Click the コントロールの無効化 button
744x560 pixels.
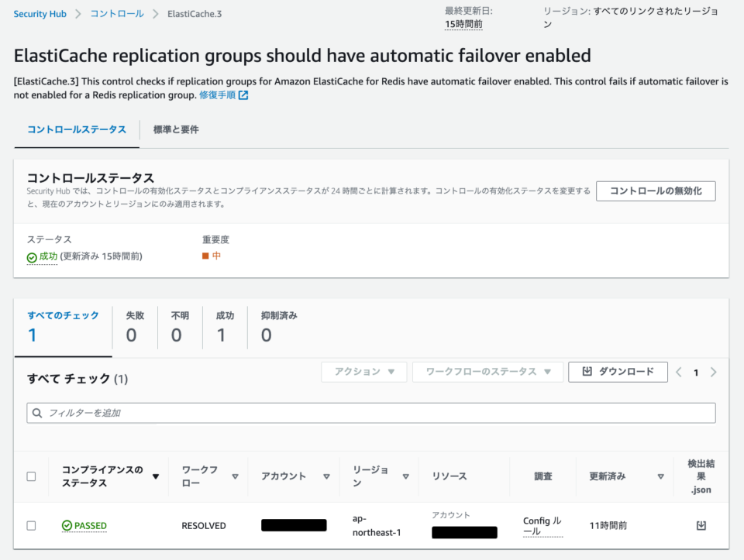click(x=656, y=191)
